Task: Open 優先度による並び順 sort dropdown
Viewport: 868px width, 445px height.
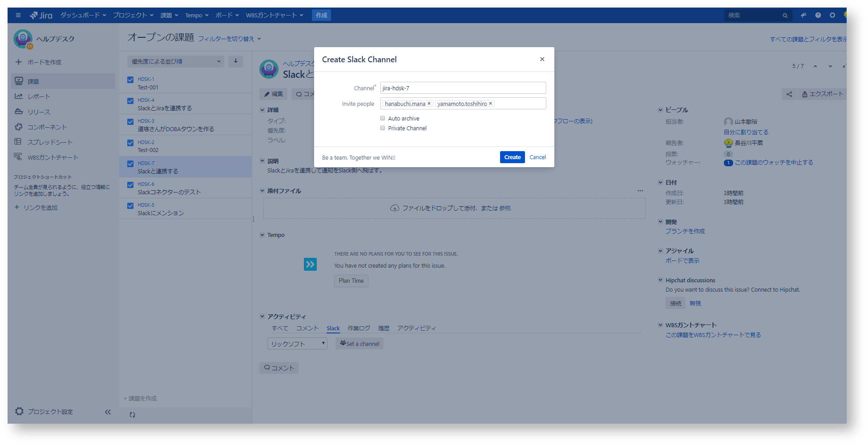Action: click(x=176, y=61)
